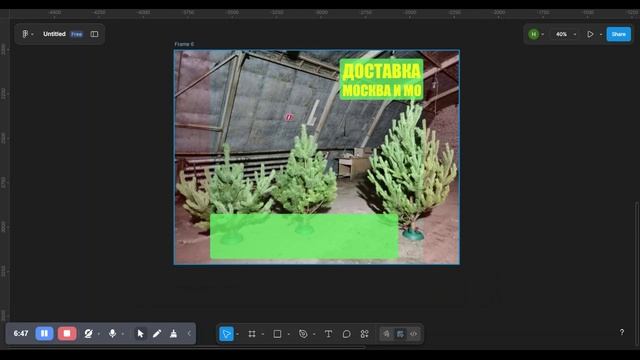This screenshot has height=360, width=640.
Task: Select the Comment tool
Action: tap(347, 334)
